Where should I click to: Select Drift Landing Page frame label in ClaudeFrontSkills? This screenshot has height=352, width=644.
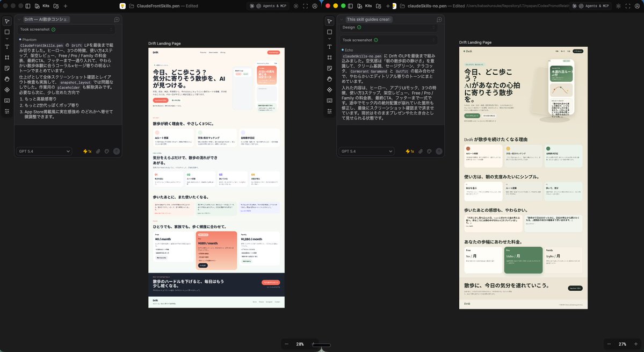[164, 44]
